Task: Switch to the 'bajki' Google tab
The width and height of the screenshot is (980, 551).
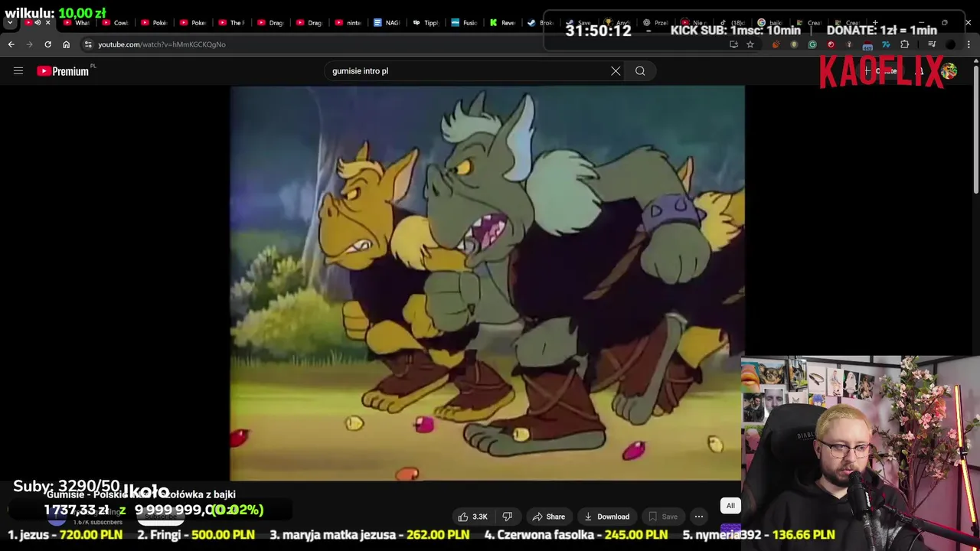Action: click(x=770, y=23)
